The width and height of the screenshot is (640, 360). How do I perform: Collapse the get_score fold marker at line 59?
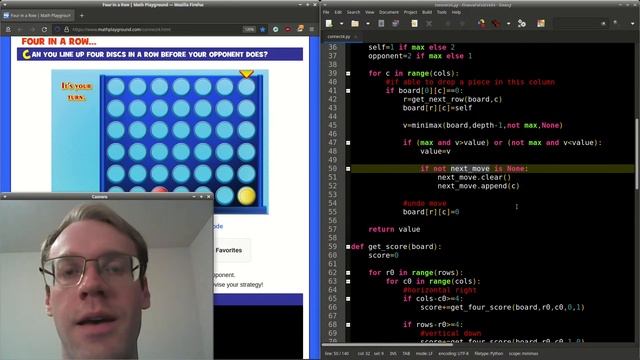348,247
